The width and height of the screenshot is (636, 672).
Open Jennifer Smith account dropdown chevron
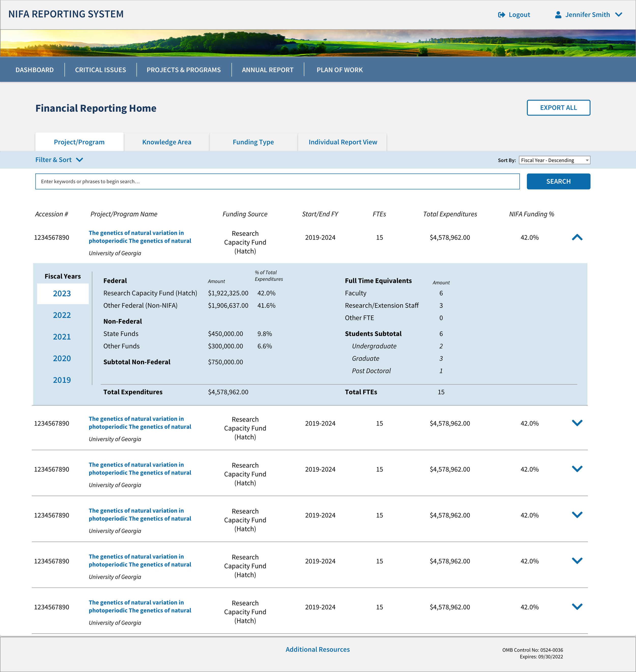point(618,14)
